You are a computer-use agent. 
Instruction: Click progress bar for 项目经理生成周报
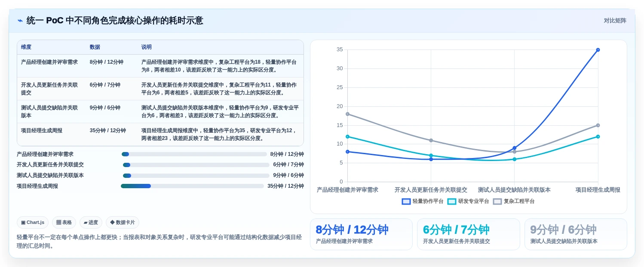[192, 186]
